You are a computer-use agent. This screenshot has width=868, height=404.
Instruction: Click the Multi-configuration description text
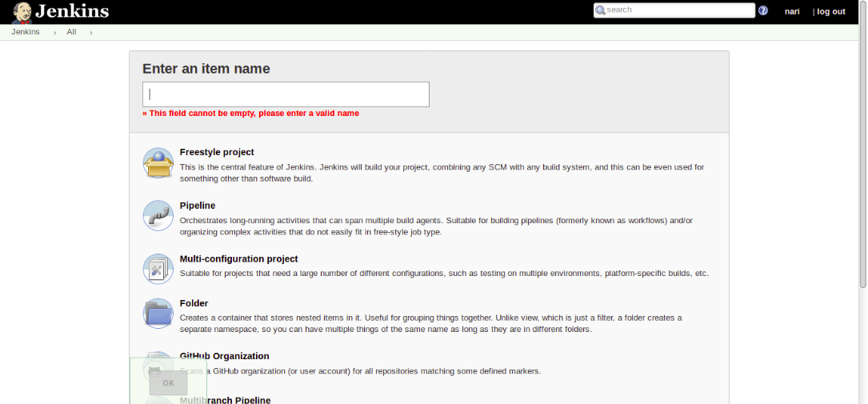(444, 274)
